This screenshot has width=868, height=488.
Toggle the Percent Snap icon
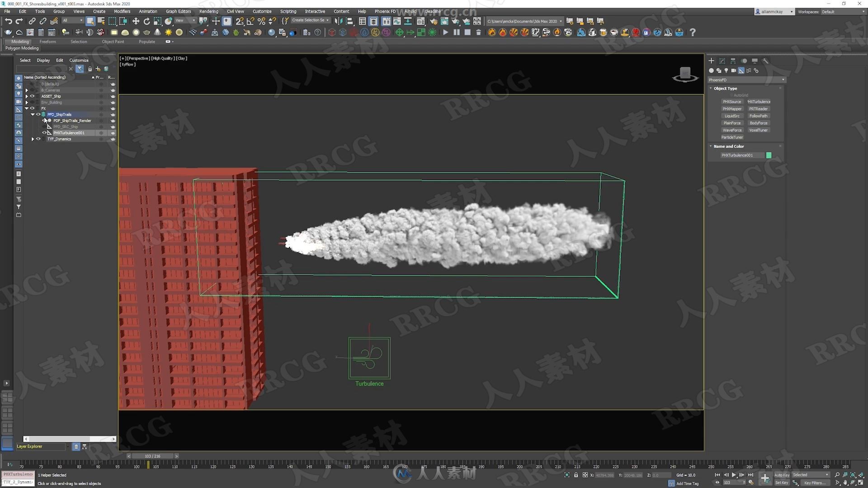(261, 21)
